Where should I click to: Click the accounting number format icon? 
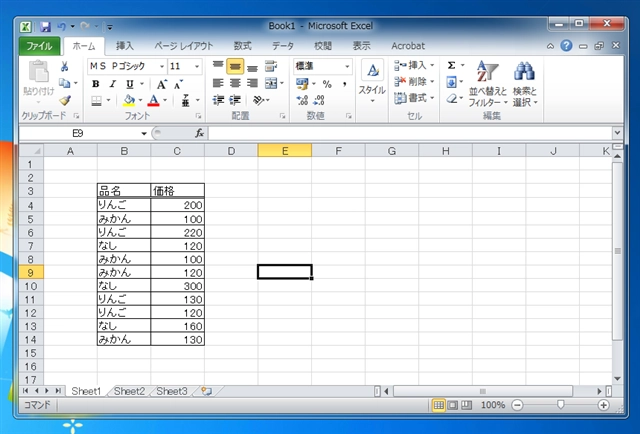pyautogui.click(x=302, y=84)
